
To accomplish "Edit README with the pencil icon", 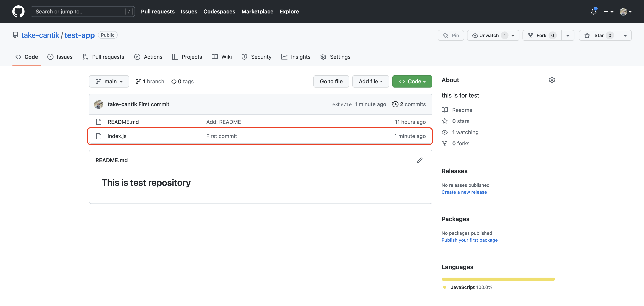I will click(420, 160).
